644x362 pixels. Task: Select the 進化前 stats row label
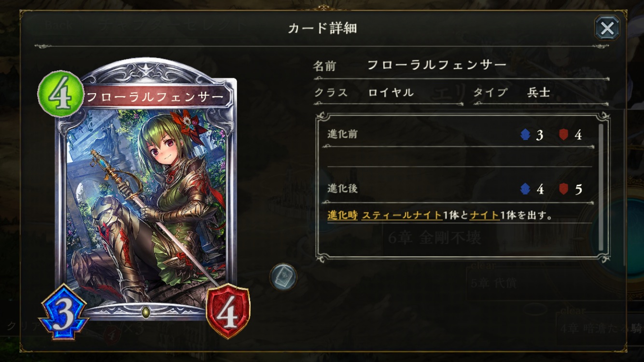tap(342, 134)
